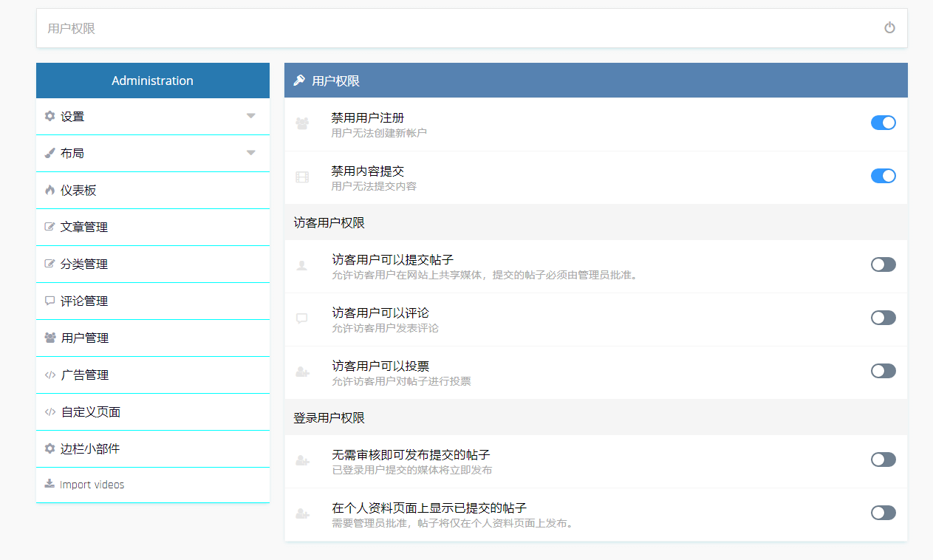
Task: Enable 访客用户可以投票 toggle
Action: (x=884, y=371)
